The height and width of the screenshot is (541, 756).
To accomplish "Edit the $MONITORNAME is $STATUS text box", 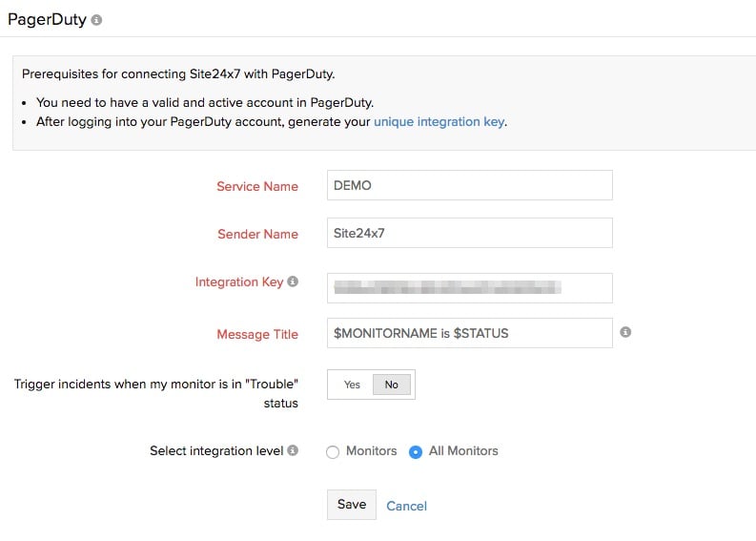I will (469, 333).
